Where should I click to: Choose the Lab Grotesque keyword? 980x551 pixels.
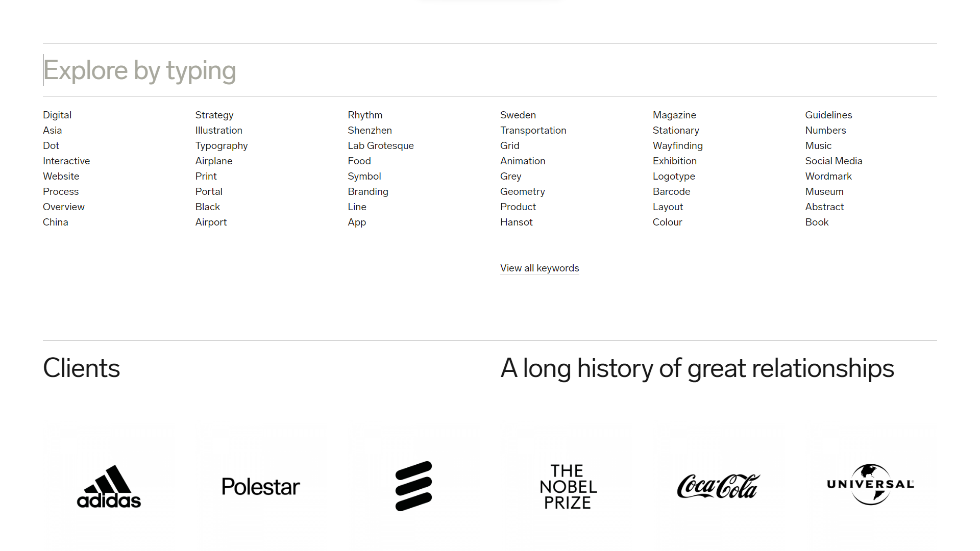381,146
